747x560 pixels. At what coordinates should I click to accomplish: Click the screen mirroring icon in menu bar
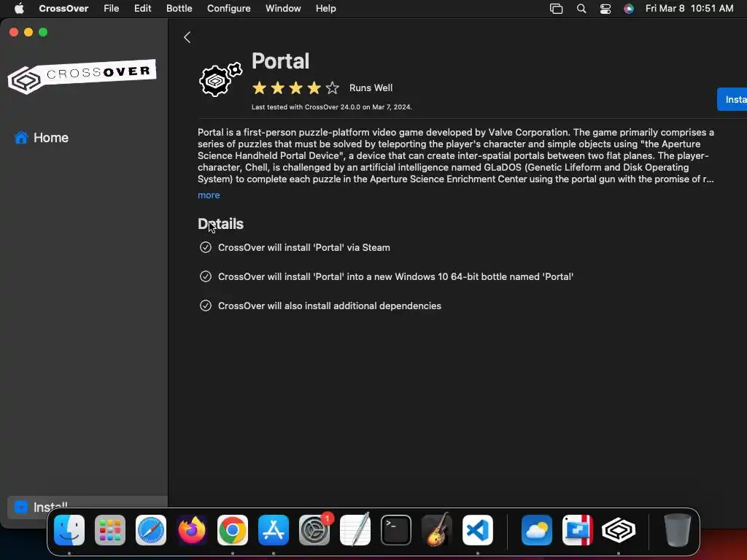[556, 9]
